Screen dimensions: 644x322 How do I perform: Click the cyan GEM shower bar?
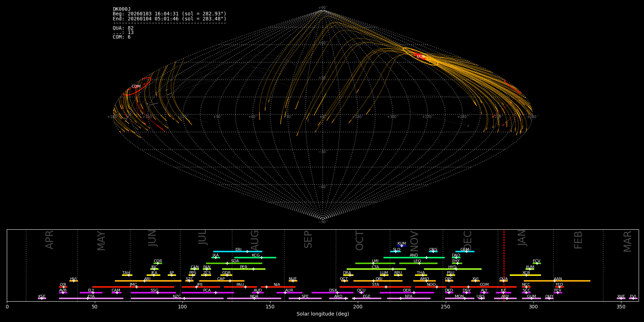pos(465,252)
